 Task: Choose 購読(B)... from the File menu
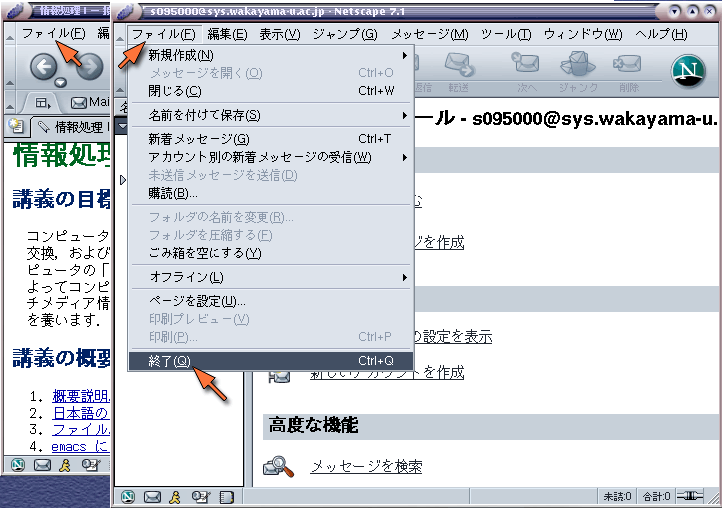(x=271, y=193)
